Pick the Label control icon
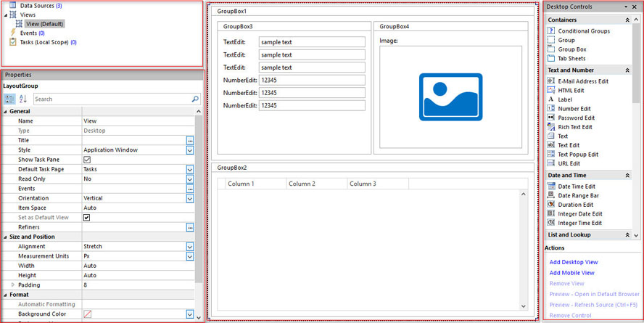Image resolution: width=644 pixels, height=323 pixels. (x=551, y=99)
